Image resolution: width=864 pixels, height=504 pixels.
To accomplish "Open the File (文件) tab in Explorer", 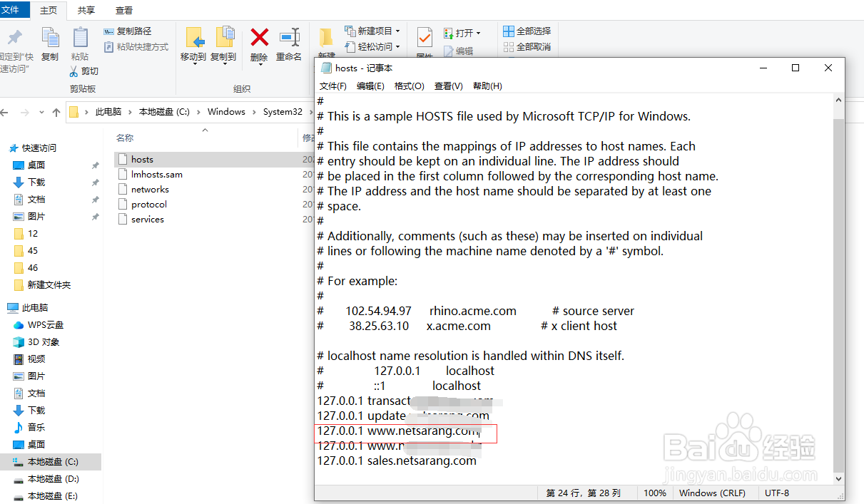I will pyautogui.click(x=14, y=10).
